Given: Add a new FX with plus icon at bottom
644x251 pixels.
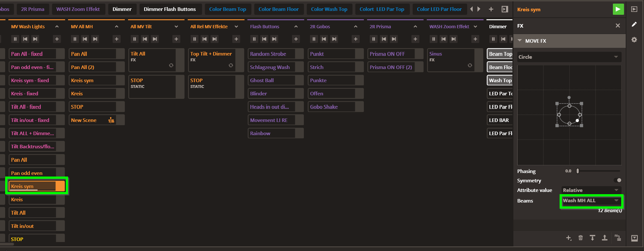Looking at the screenshot, I should [569, 238].
